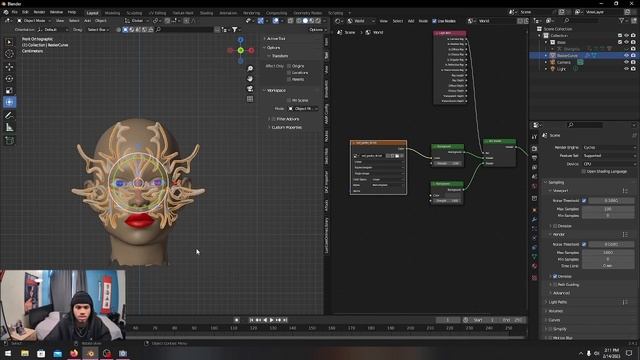This screenshot has width=640, height=360.
Task: Select the Measure ruler tool
Action: [x=9, y=128]
